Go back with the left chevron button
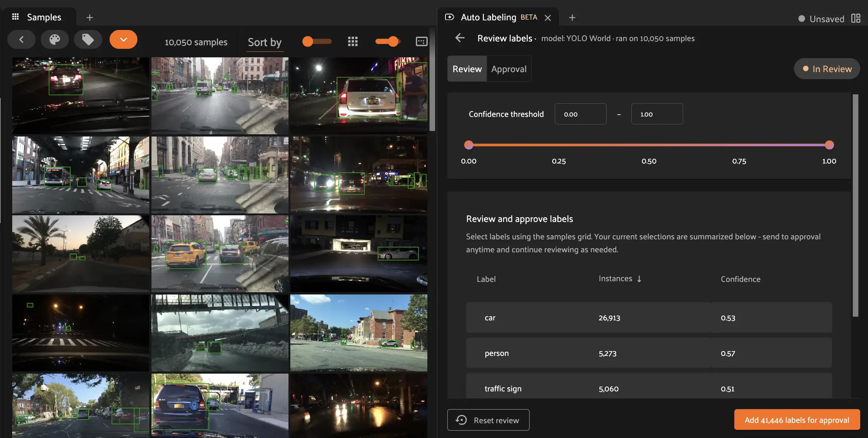This screenshot has height=438, width=868. (x=21, y=40)
